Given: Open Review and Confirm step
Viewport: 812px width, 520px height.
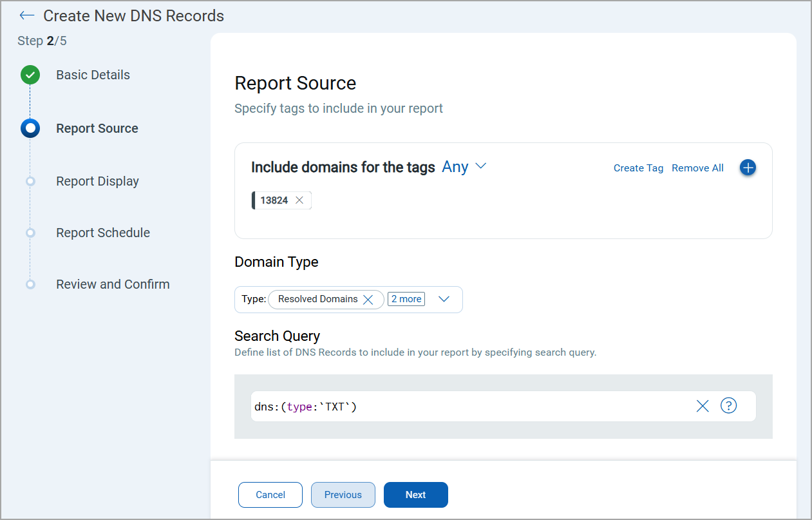Looking at the screenshot, I should (x=113, y=284).
